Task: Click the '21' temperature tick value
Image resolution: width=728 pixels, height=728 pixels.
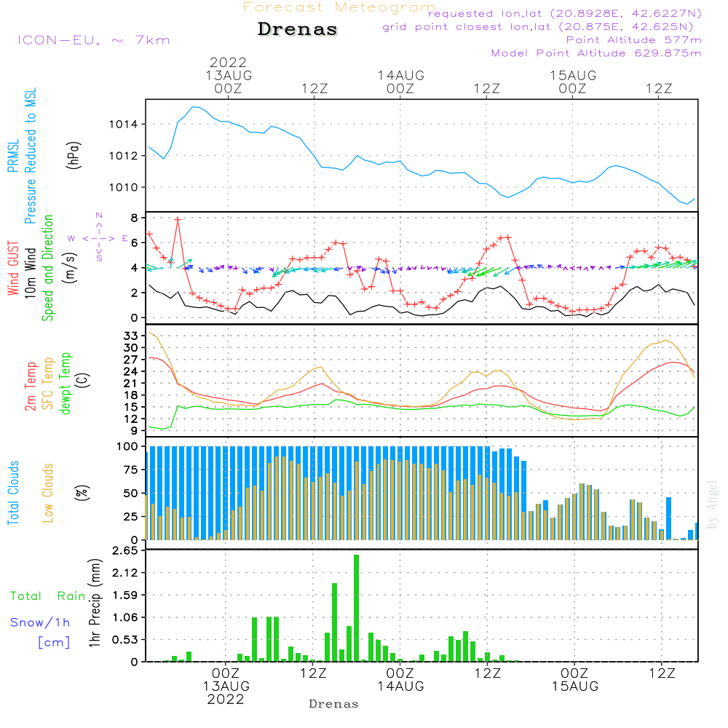Action: pos(131,384)
